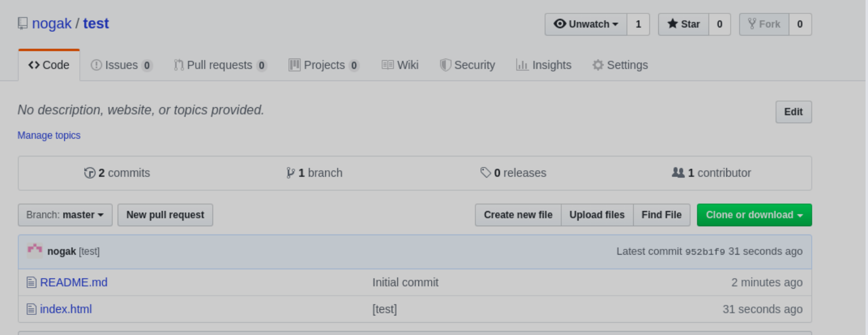Image resolution: width=868 pixels, height=335 pixels.
Task: Click the Settings gear icon tab
Action: click(x=598, y=65)
